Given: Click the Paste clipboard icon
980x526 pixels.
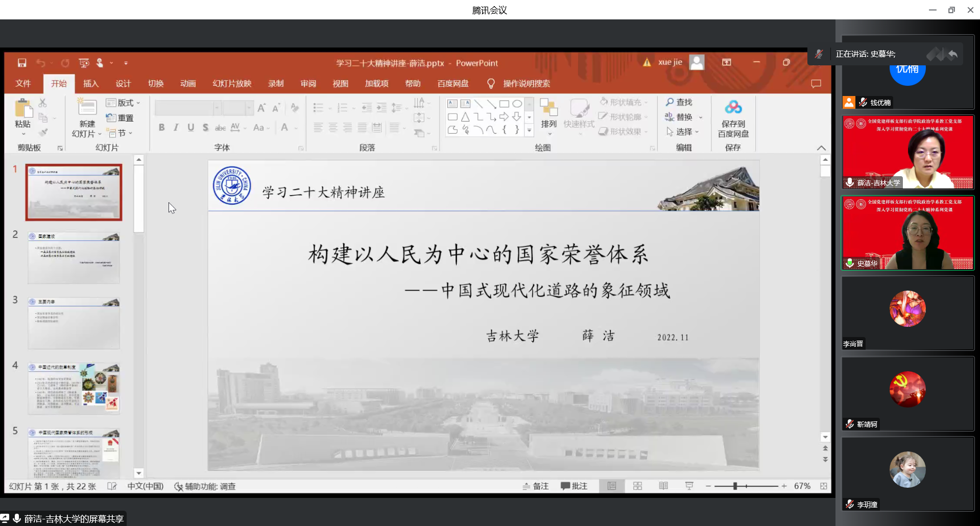Looking at the screenshot, I should pos(23,109).
